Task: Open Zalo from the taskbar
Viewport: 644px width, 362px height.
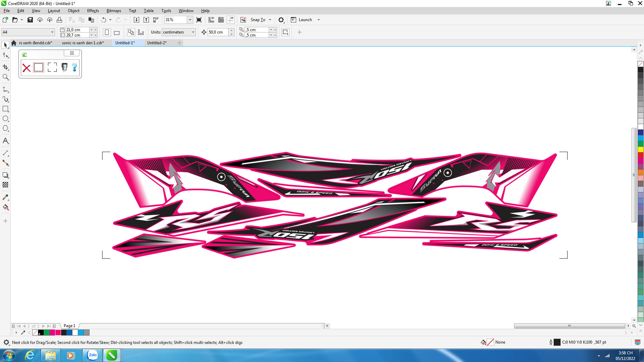Action: [x=93, y=355]
